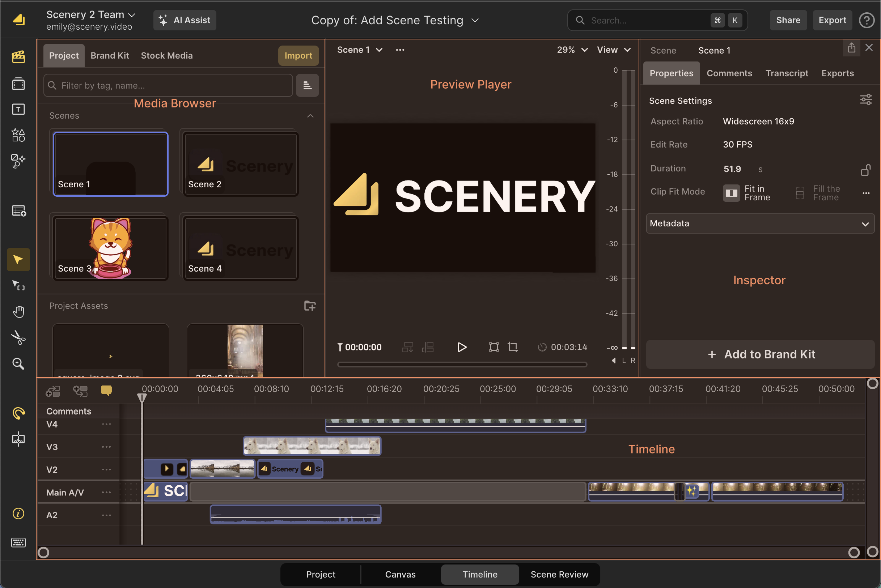Select the Scene 3 cat thumbnail
The image size is (881, 588).
tap(110, 248)
